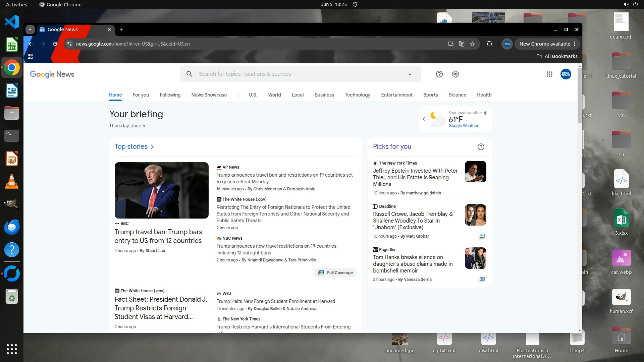Expand Top stories chevron
The height and width of the screenshot is (362, 644).
point(152,147)
